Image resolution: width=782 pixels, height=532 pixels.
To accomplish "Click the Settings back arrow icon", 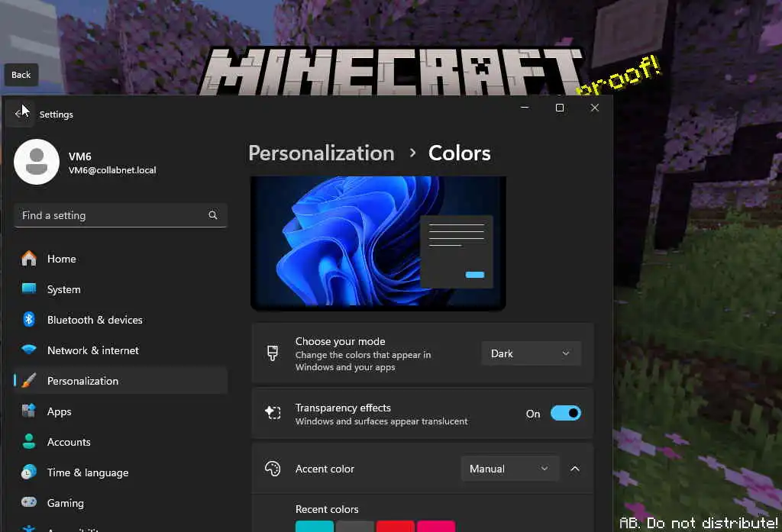I will tap(19, 114).
